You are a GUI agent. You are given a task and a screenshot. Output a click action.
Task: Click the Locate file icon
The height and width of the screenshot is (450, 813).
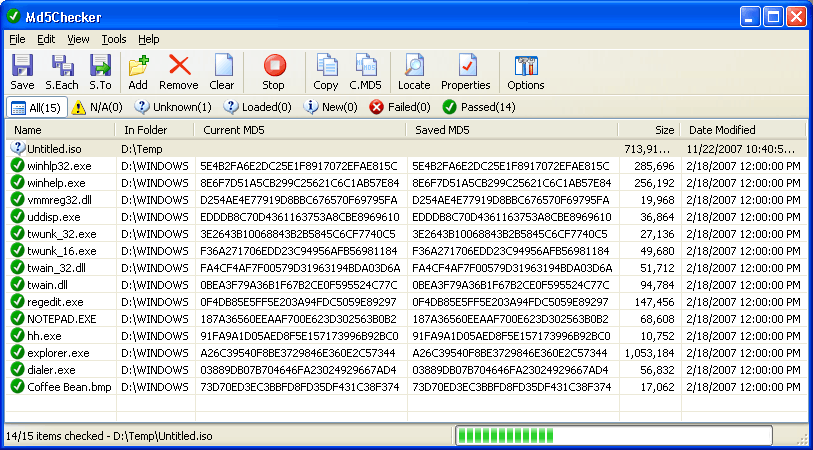(414, 73)
